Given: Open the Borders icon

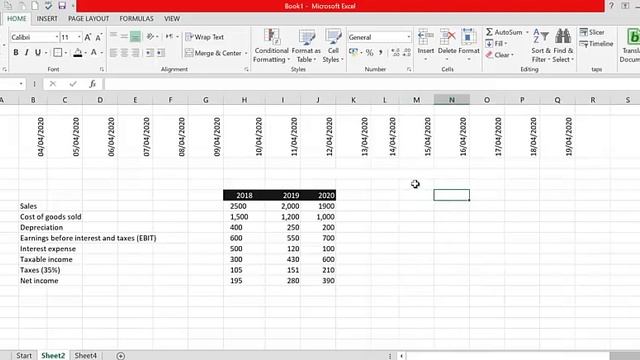Looking at the screenshot, I should 58,53.
